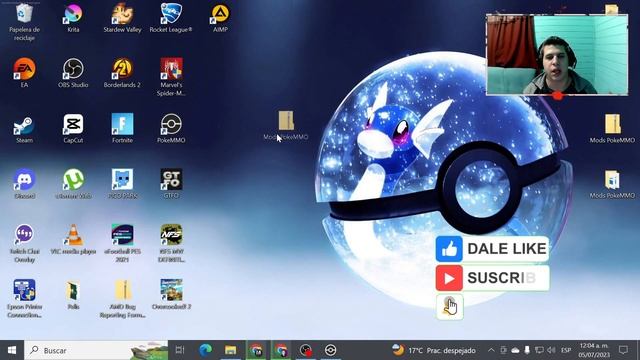Launch the Krita shortcut
The image size is (640, 360).
coord(73,18)
